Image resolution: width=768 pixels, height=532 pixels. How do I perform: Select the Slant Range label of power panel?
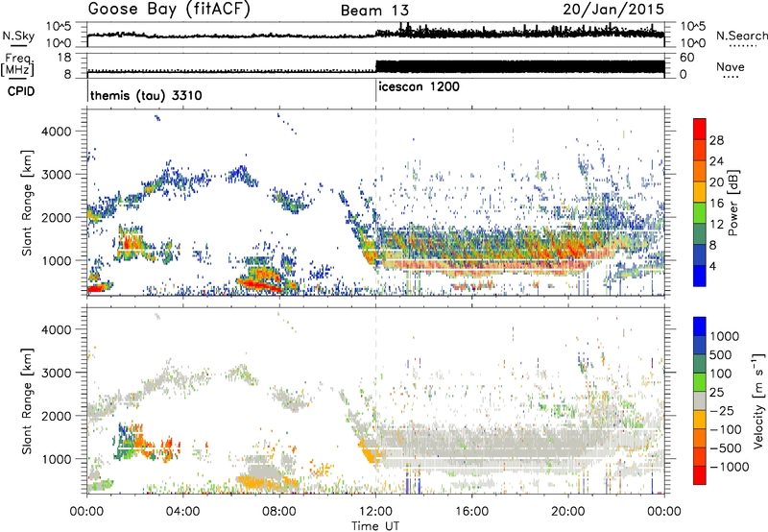coord(27,203)
